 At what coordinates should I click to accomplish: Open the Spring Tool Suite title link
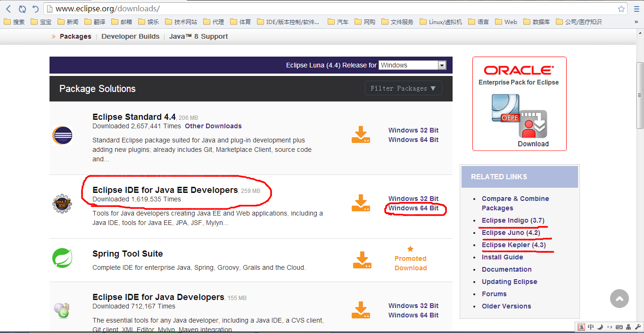tap(128, 254)
